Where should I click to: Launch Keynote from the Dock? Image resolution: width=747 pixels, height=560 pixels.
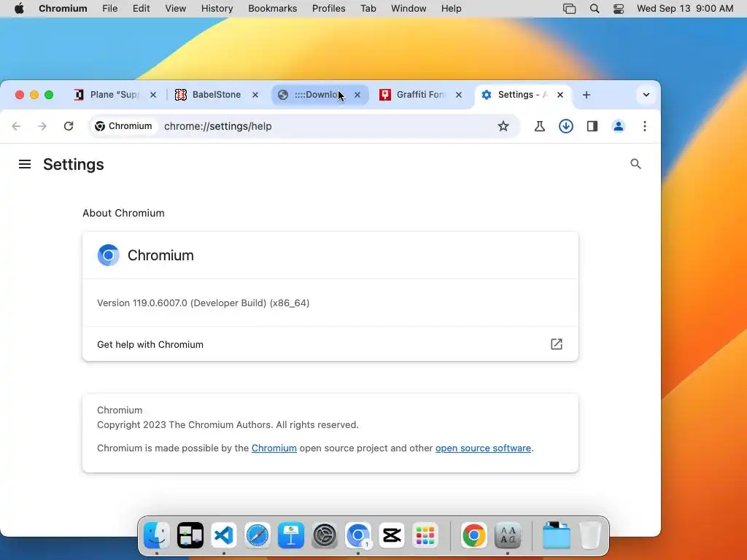point(291,535)
